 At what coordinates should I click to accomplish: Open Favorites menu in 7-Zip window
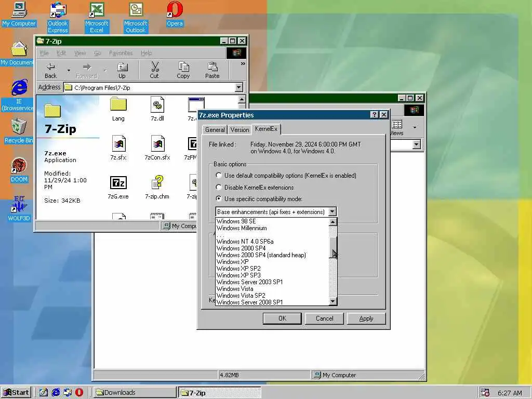tap(121, 53)
